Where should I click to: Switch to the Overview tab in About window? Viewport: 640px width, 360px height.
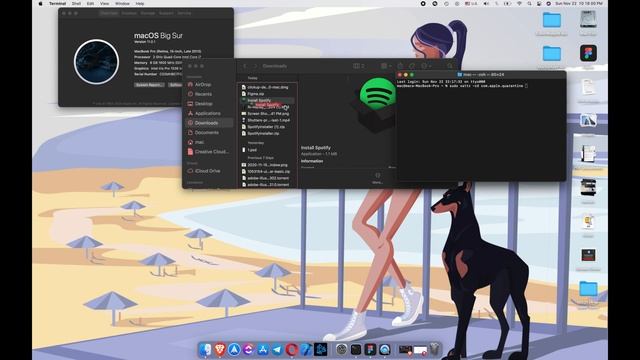coord(109,13)
